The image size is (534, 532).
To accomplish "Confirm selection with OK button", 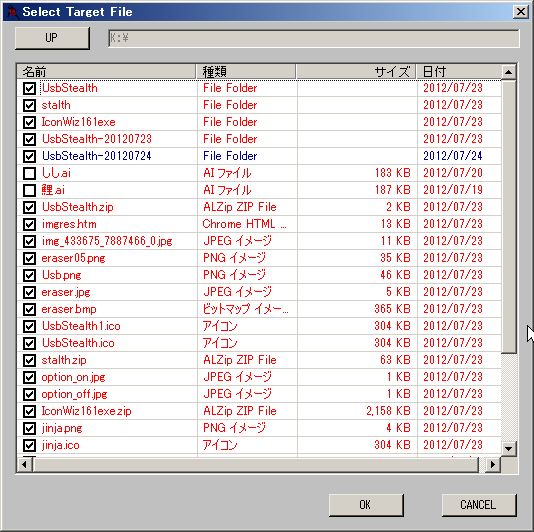I will click(366, 505).
